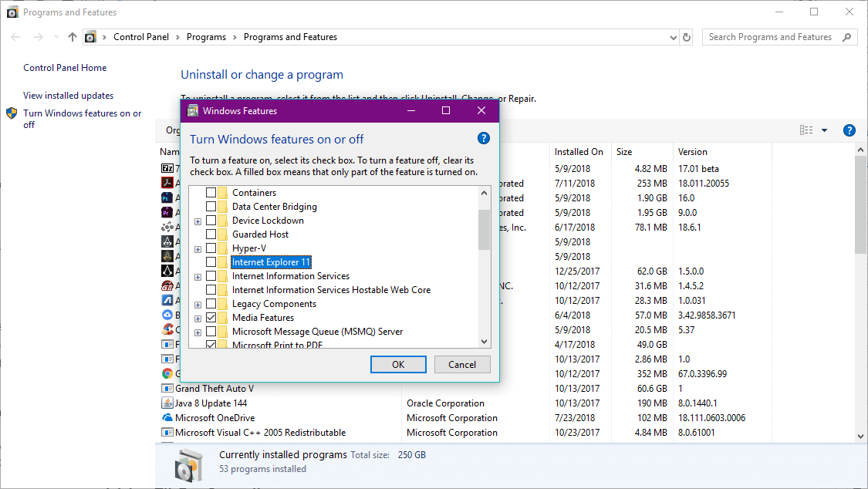Sort by Installed On column header
This screenshot has width=868, height=489.
pyautogui.click(x=579, y=152)
